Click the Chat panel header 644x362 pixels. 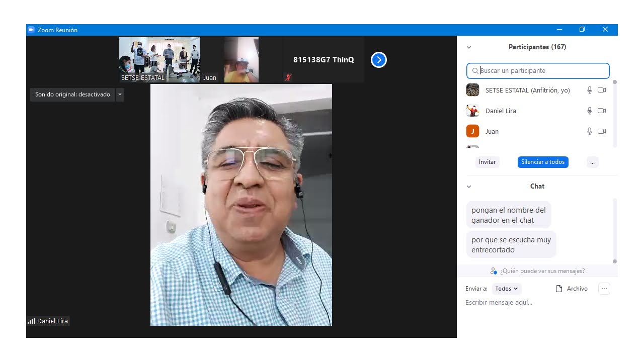(537, 187)
